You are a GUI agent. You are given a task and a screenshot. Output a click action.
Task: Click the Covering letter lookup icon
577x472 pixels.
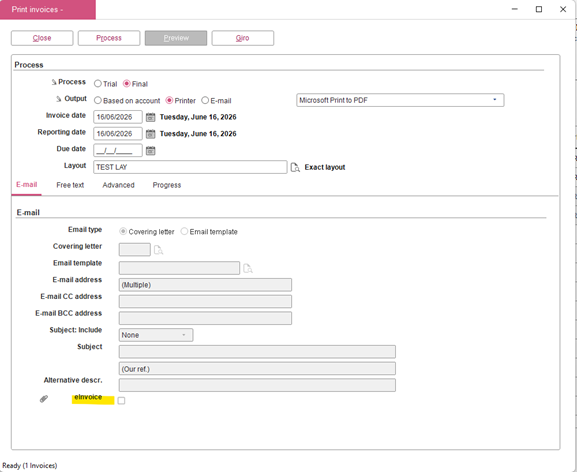[159, 250]
